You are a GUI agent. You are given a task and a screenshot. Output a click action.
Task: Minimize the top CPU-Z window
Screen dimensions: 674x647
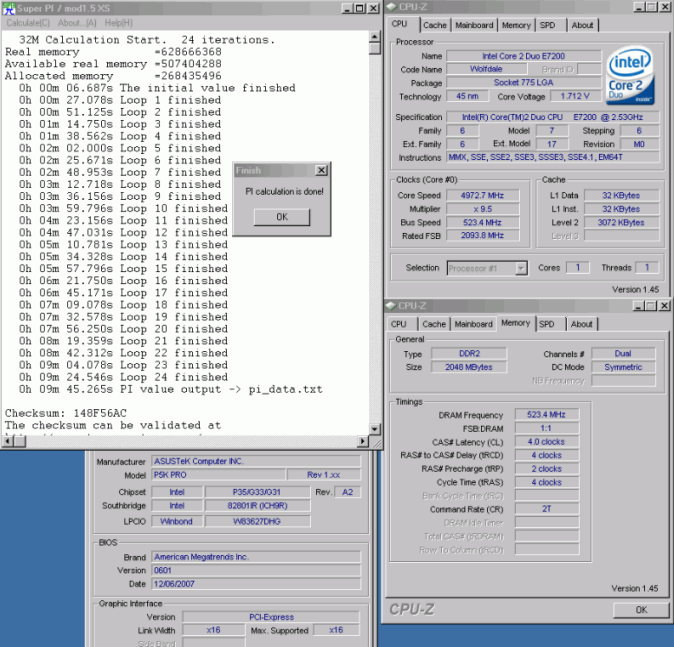639,7
